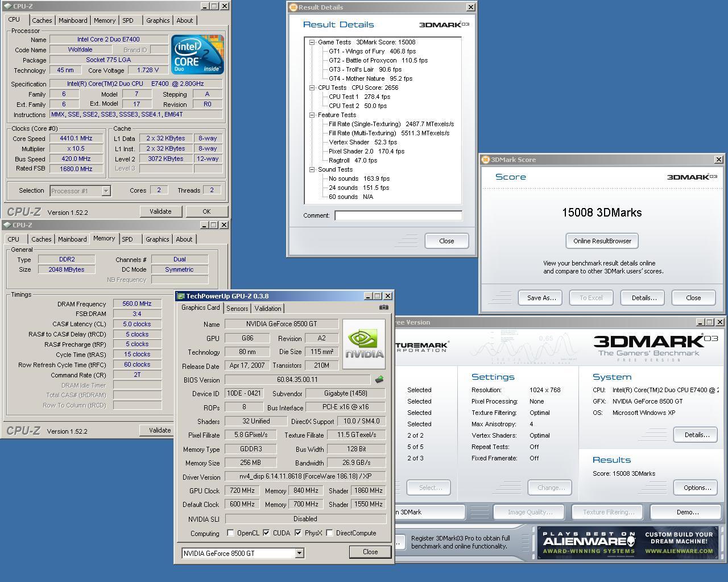This screenshot has height=582, width=728.
Task: Toggle the DirectCompute checkbox
Action: click(x=329, y=533)
